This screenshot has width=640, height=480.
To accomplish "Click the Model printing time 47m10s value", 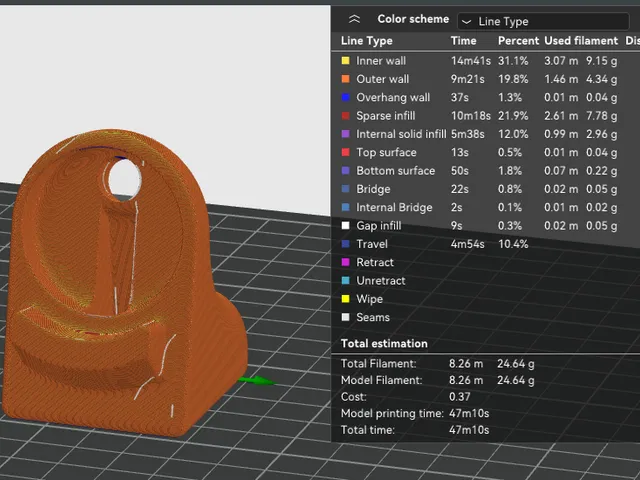I will (x=469, y=413).
